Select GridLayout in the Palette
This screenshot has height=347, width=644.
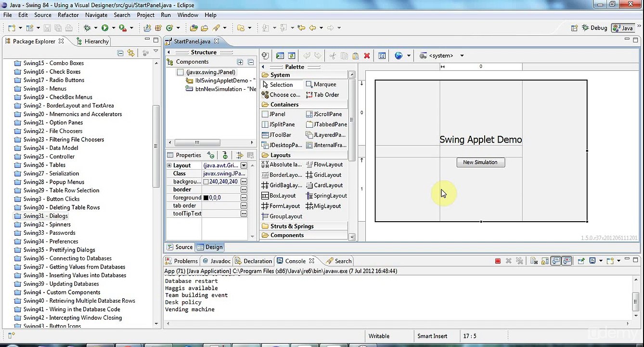323,175
